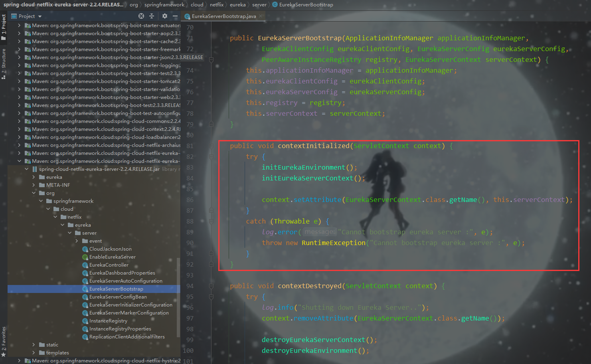
Task: Hide the Project tool window with minus icon
Action: pyautogui.click(x=175, y=16)
